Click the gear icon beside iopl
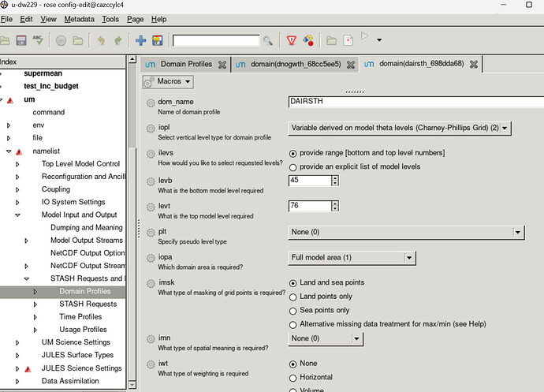The image size is (544, 392). 151,128
